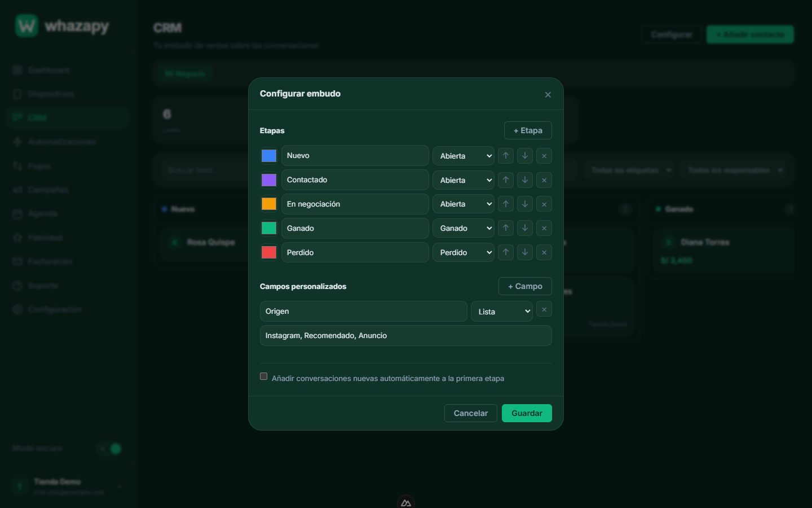812x508 pixels.
Task: Change the blue color of Nuevo stage
Action: [x=269, y=156]
